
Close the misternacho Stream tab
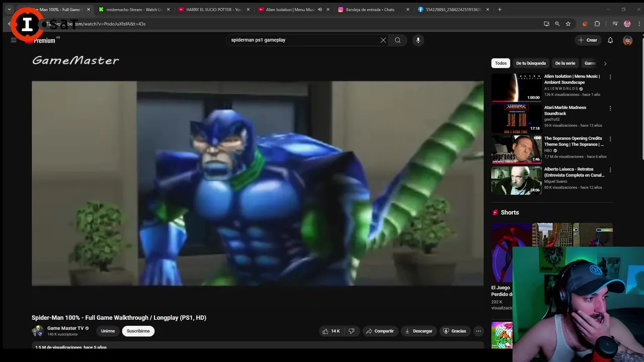pos(168,10)
